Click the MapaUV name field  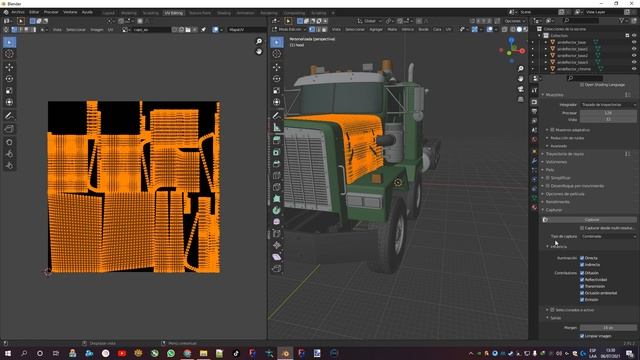click(246, 29)
